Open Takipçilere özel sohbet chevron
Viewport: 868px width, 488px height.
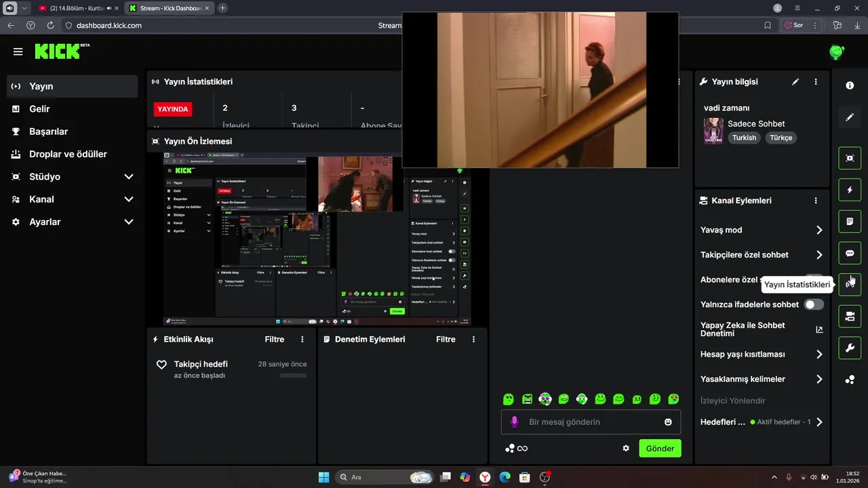[819, 255]
